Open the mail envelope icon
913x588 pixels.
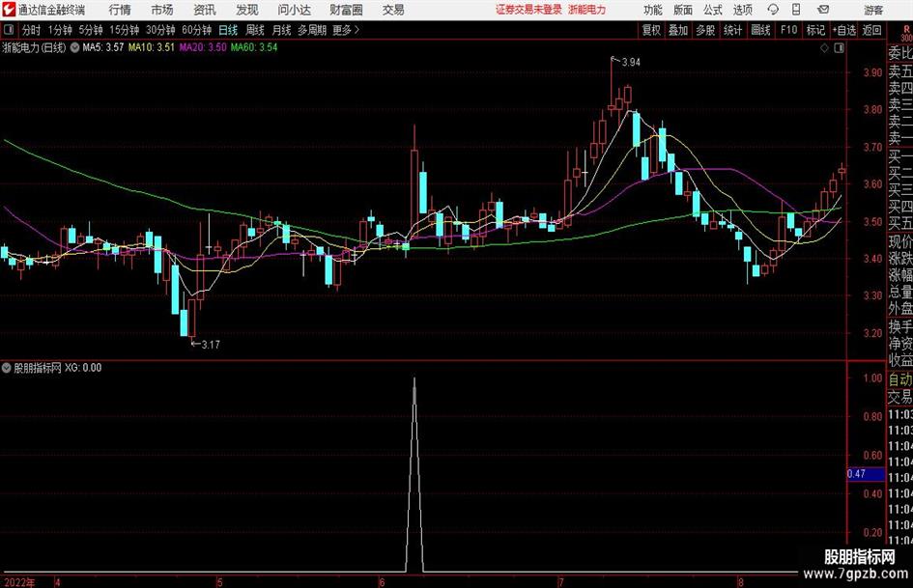(823, 10)
